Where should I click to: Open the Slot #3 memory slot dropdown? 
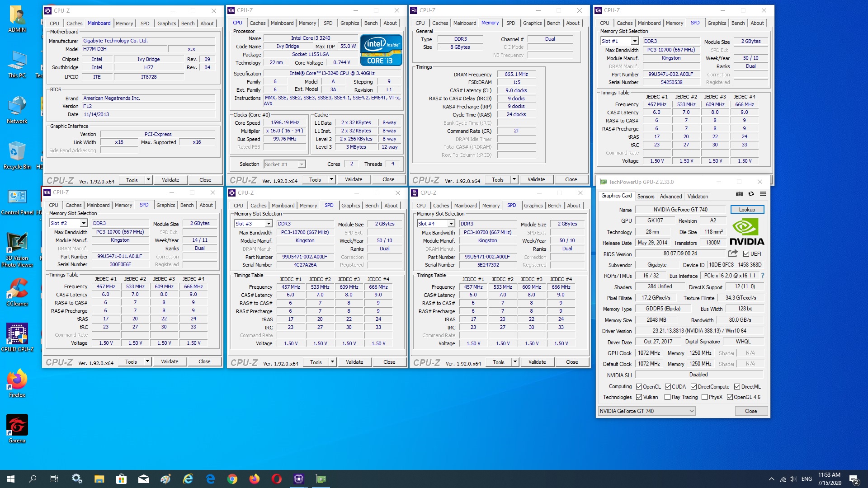pos(269,224)
